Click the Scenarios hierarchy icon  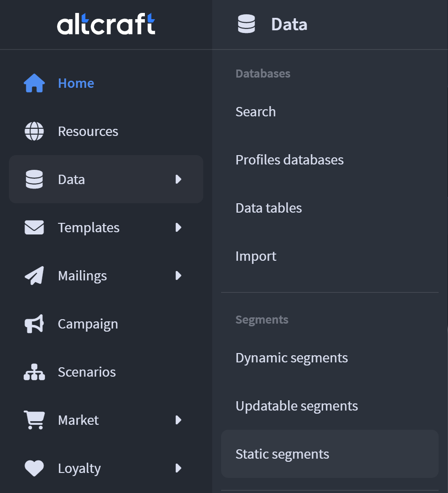(34, 372)
